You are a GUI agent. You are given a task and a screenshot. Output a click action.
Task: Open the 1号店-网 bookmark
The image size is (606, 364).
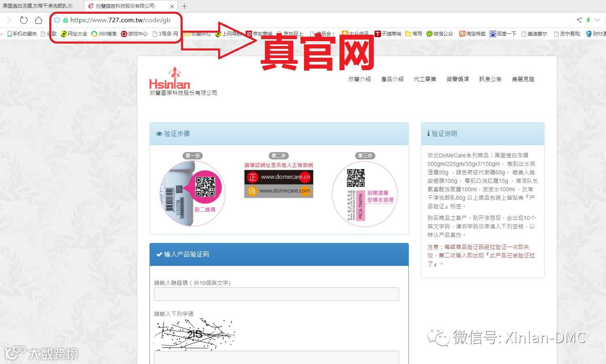(165, 34)
